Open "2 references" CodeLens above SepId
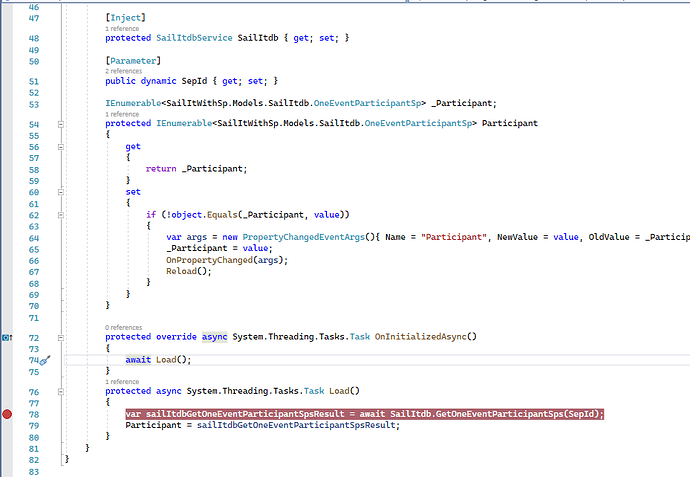Image resolution: width=690 pixels, height=477 pixels. pos(124,71)
